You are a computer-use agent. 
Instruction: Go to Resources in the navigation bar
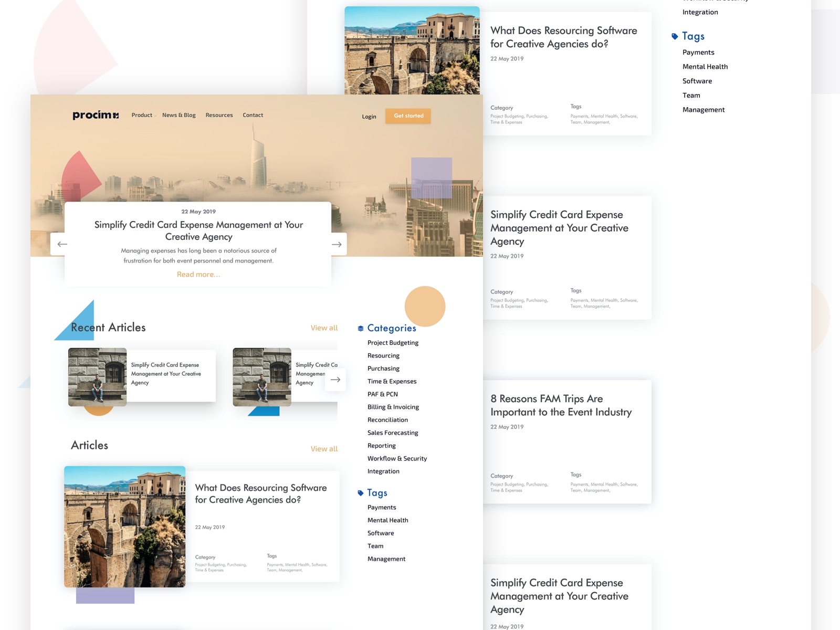219,115
